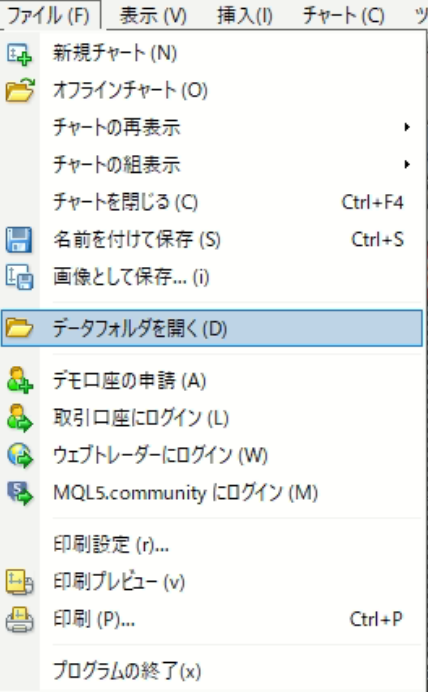
Task: Click the floppy-disk icon beside 名前を付けて保存
Action: pyautogui.click(x=19, y=240)
